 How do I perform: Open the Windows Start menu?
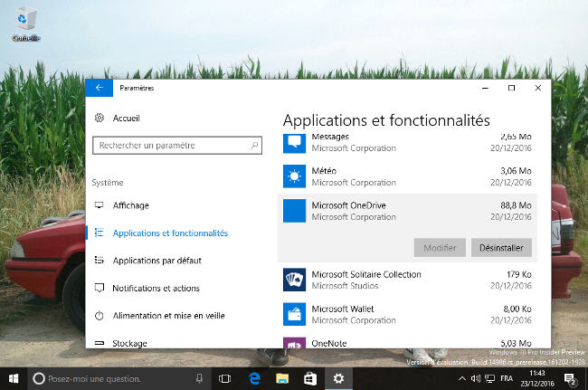point(14,379)
